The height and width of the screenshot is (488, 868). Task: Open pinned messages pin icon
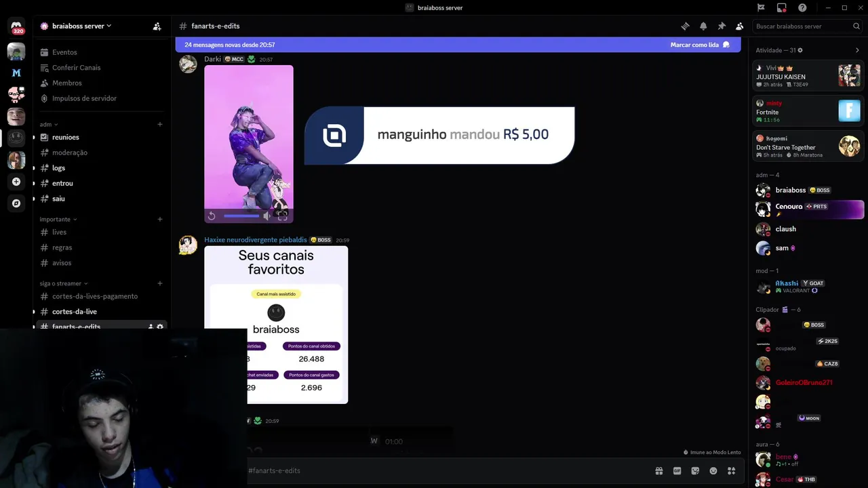722,26
